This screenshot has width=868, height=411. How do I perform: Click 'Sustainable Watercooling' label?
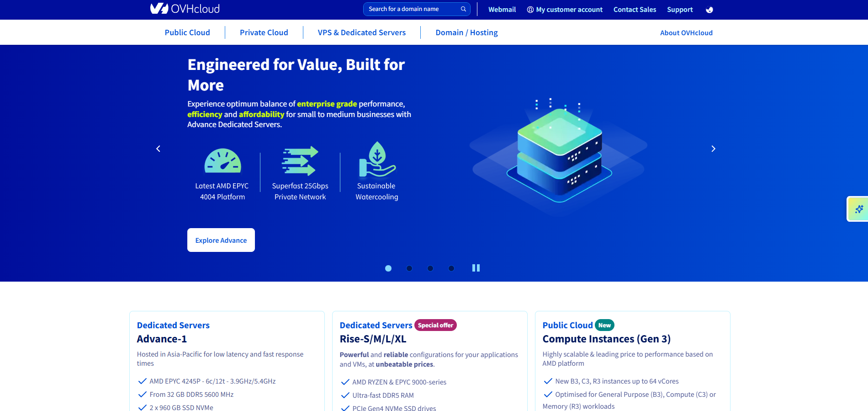click(377, 191)
